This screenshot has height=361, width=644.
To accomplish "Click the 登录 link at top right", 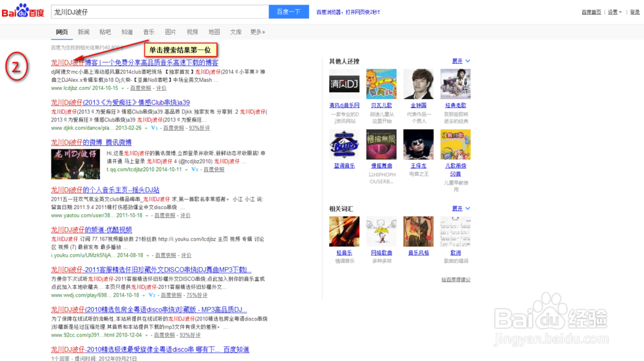I will click(635, 12).
